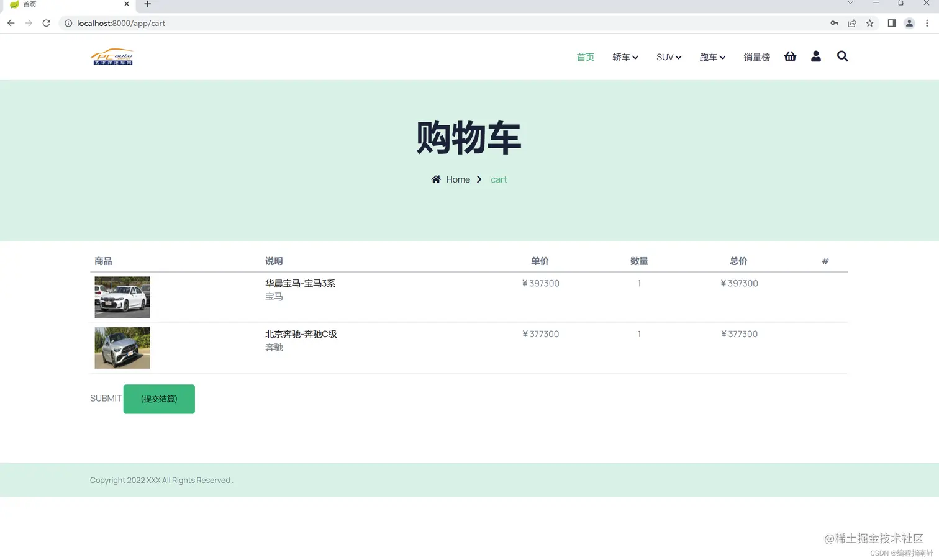The image size is (939, 560).
Task: Open browser profile avatar icon
Action: (x=909, y=23)
